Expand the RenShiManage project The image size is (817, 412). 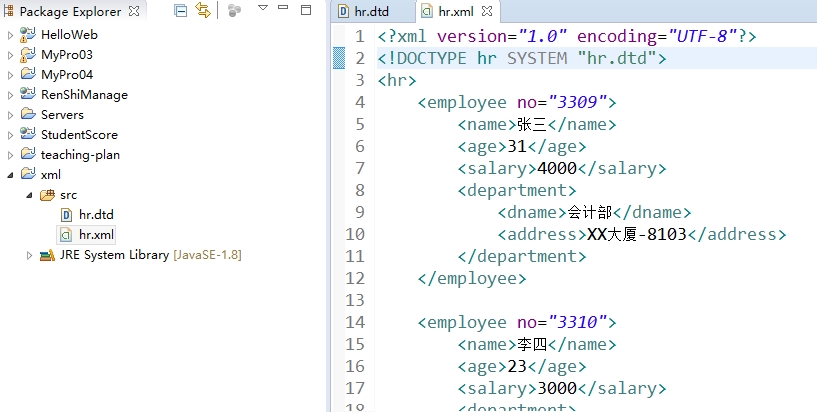point(10,95)
